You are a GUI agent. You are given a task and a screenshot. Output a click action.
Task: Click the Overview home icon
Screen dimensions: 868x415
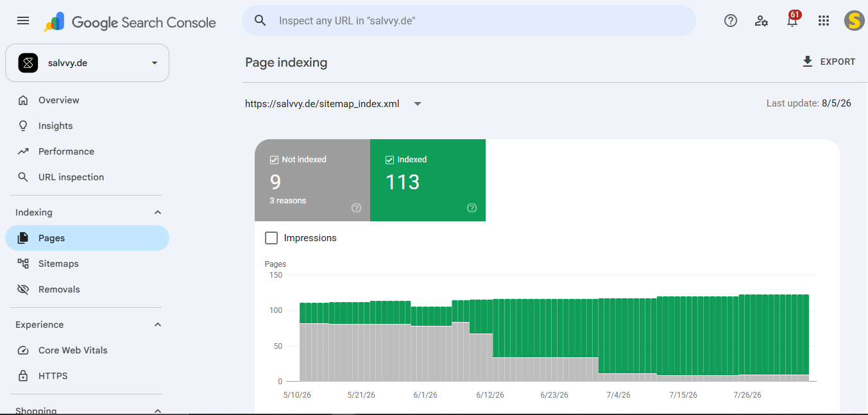[x=23, y=100]
